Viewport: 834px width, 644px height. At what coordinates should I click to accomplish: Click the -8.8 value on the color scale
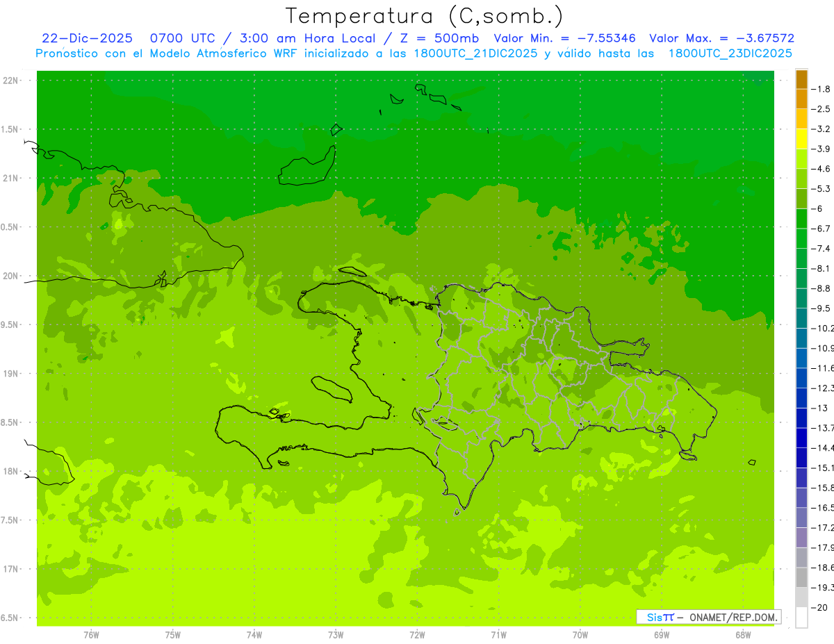click(x=821, y=288)
